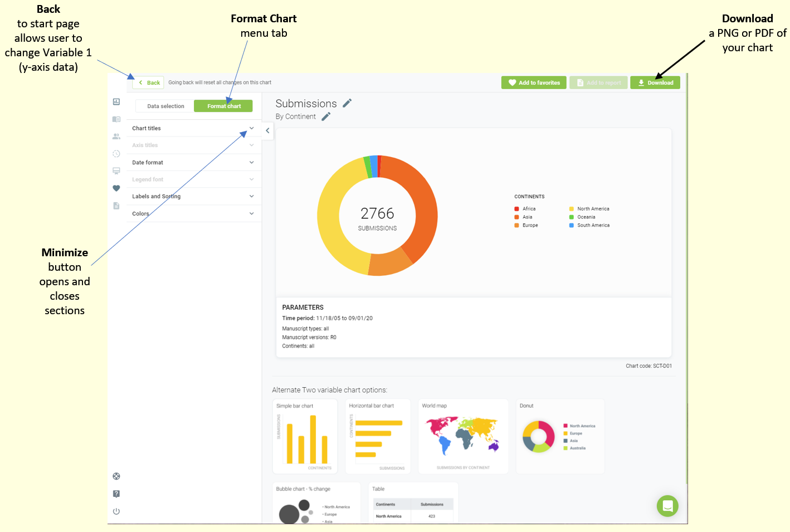
Task: Click the Back button
Action: click(x=148, y=82)
